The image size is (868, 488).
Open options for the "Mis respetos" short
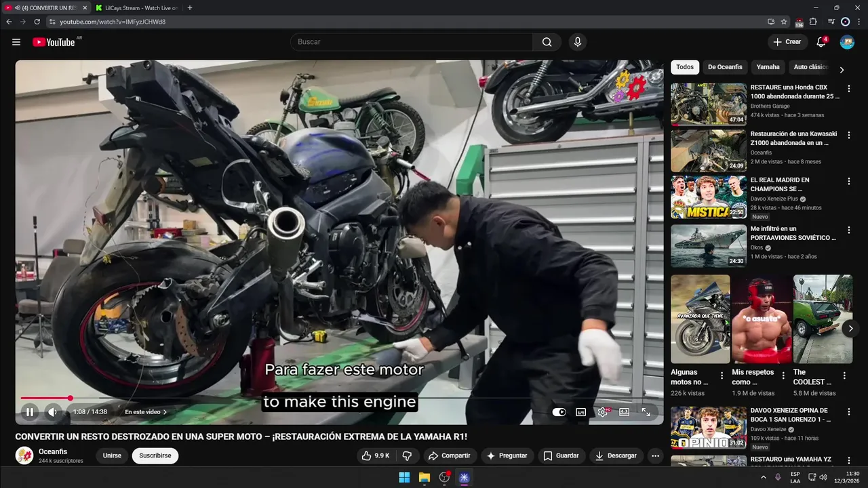point(783,375)
